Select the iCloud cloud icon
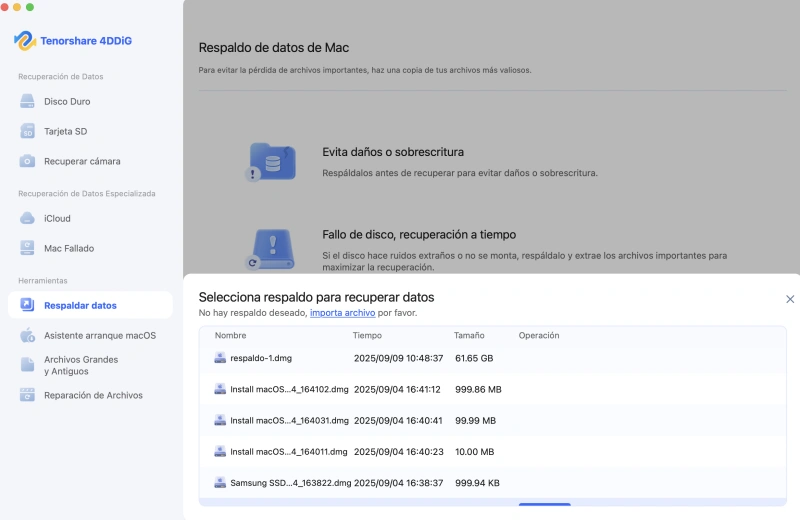Image resolution: width=800 pixels, height=520 pixels. pos(27,218)
